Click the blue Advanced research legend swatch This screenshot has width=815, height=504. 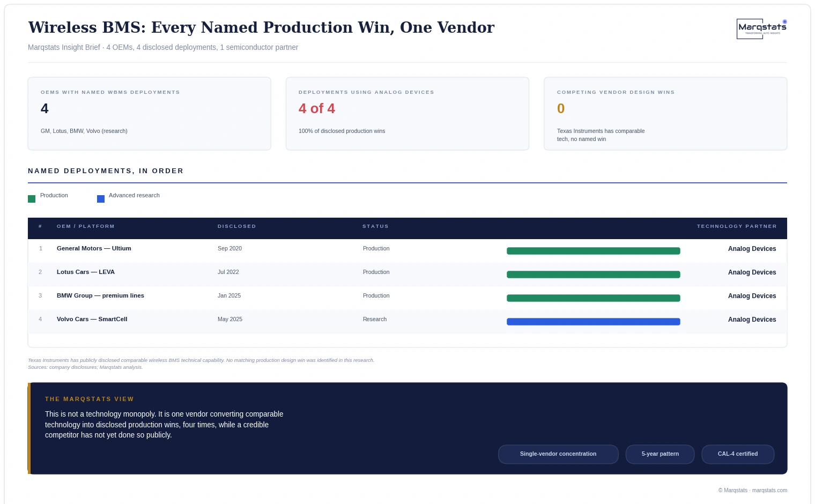101,199
